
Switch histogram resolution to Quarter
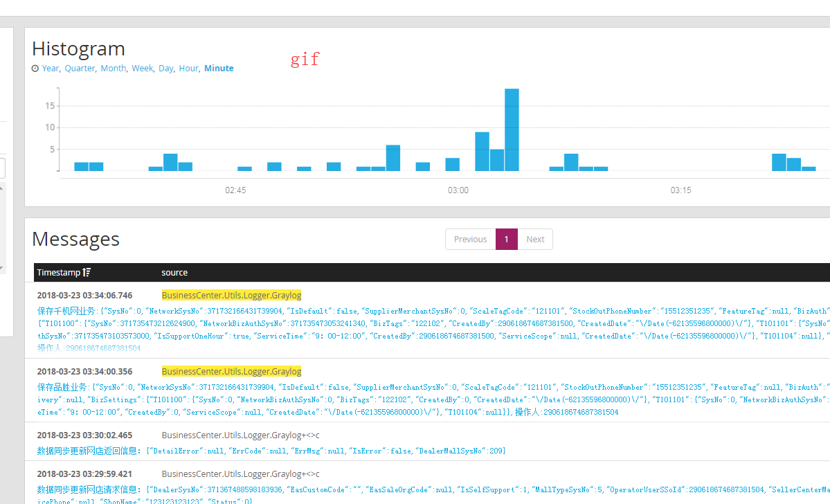point(80,69)
